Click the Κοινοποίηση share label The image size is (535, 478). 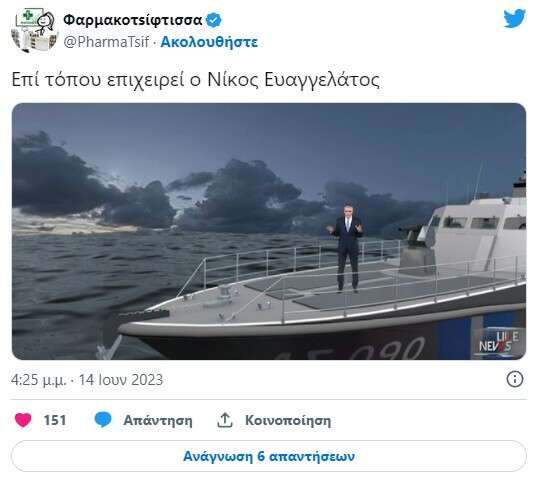(x=288, y=420)
